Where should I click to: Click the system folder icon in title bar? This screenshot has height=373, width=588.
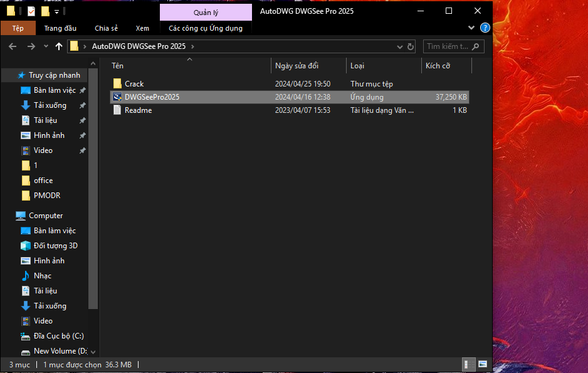(x=11, y=11)
